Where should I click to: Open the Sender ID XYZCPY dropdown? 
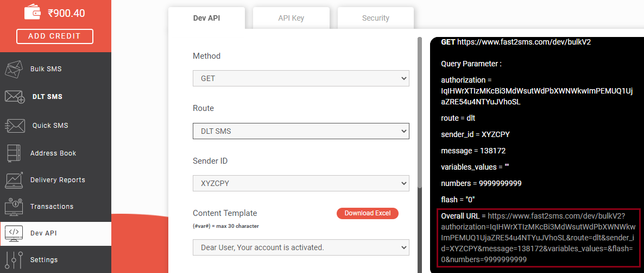point(301,183)
